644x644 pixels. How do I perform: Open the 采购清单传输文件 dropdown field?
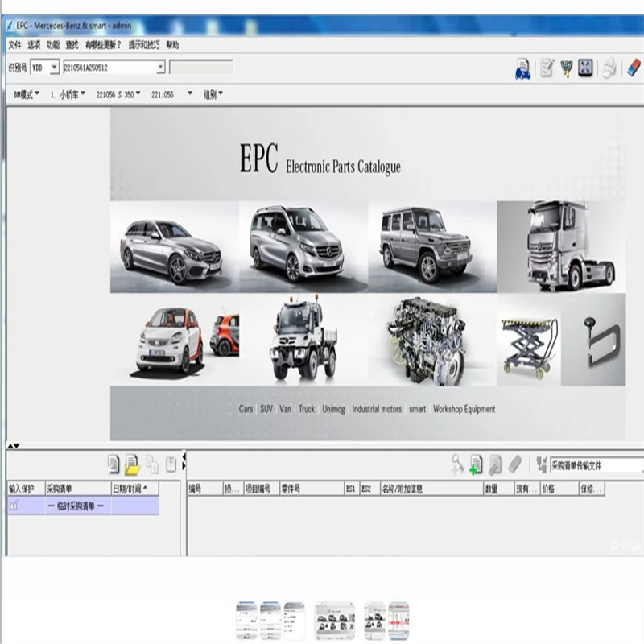(597, 465)
